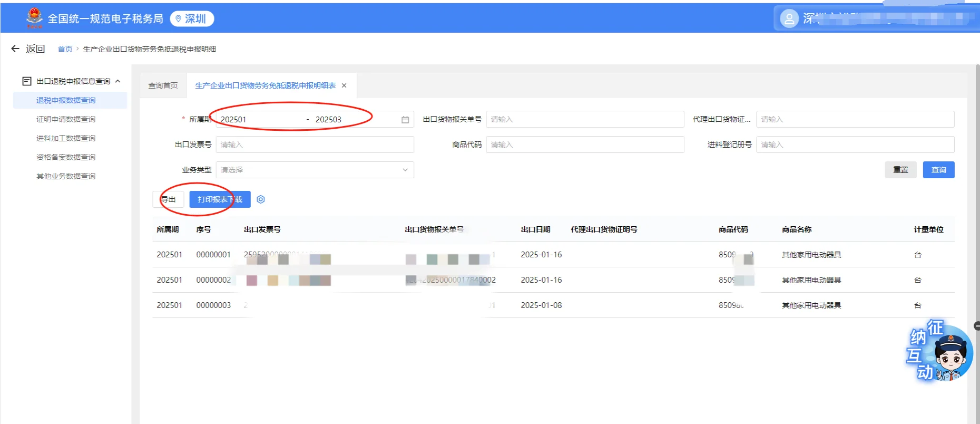Open the 业务类型 dropdown

pos(315,170)
